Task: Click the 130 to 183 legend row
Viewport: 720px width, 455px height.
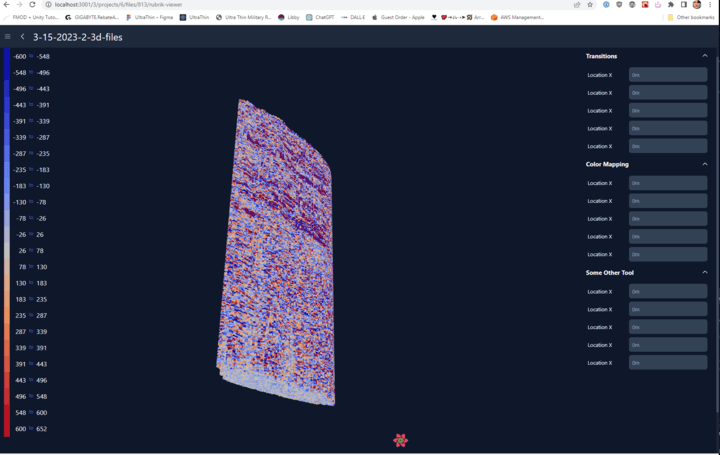Action: pos(31,283)
